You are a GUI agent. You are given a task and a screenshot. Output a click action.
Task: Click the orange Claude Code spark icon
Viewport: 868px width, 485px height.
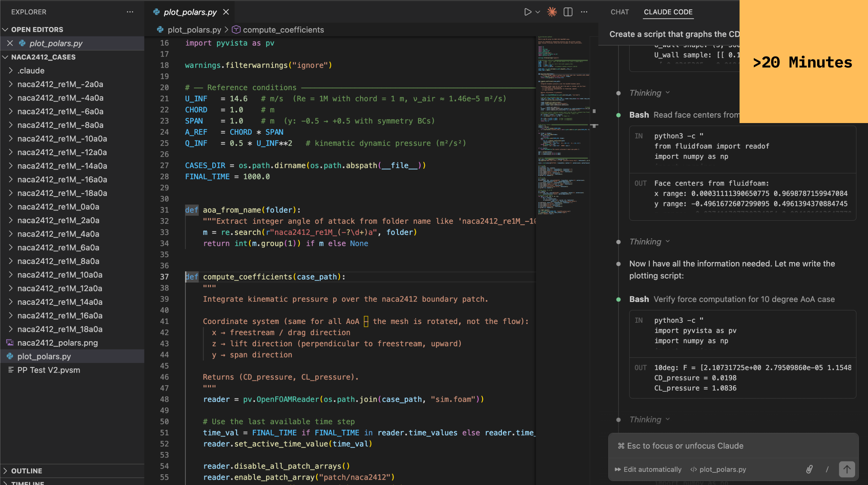(x=552, y=12)
